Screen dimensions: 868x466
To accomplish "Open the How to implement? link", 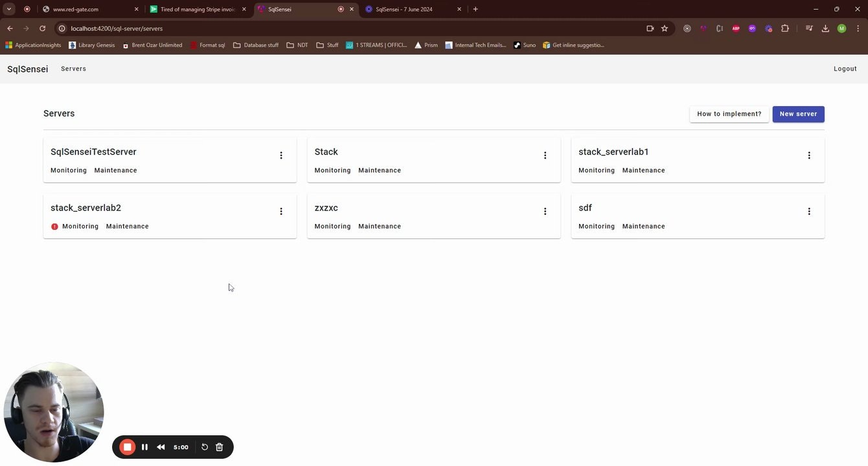I will [x=729, y=114].
